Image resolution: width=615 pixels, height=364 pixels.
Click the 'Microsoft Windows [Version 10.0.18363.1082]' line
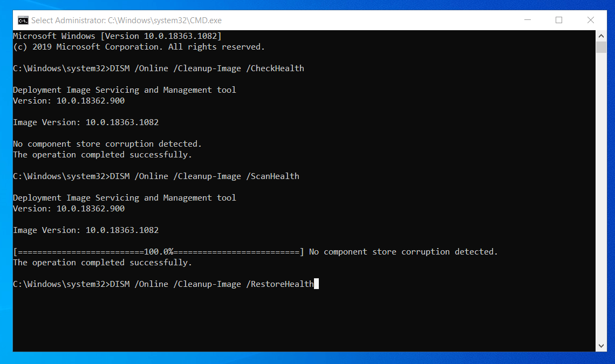click(x=117, y=36)
